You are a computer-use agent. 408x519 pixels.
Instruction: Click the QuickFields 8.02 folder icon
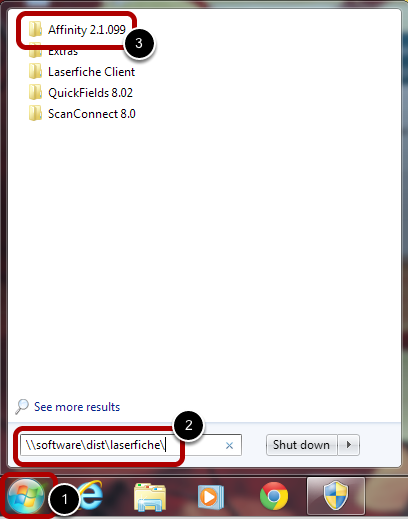click(35, 92)
